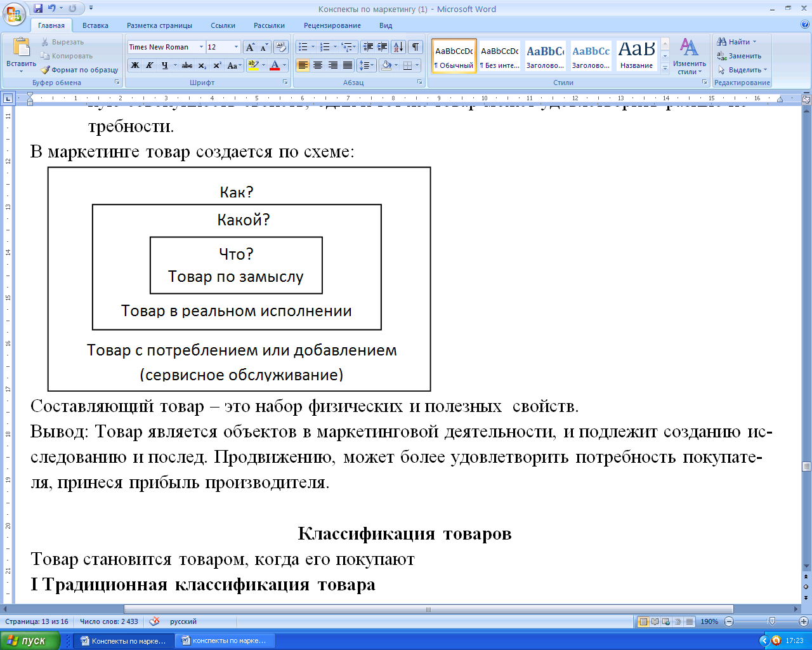
Task: Toggle show paragraph marks ¶
Action: point(416,47)
